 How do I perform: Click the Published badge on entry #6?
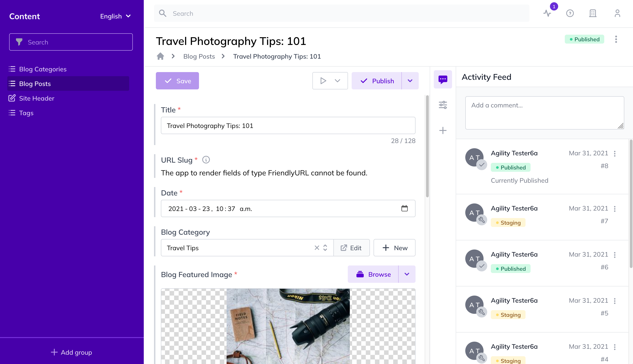click(x=510, y=269)
